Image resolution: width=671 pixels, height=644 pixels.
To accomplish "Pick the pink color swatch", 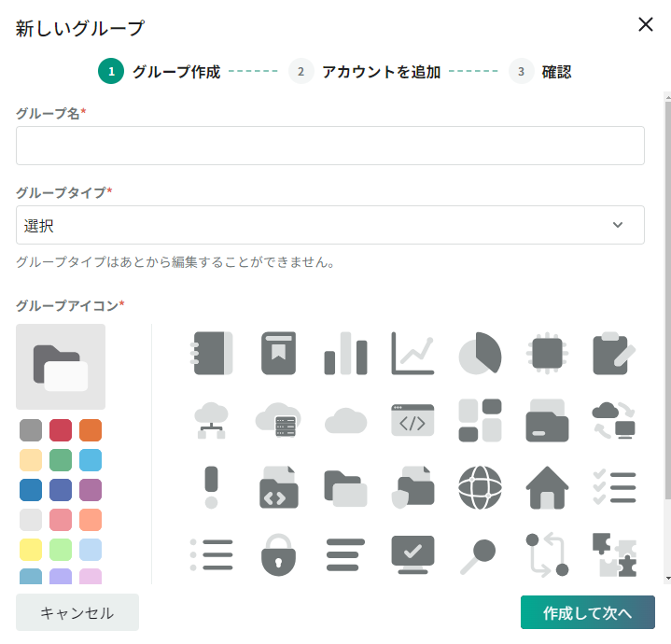I will pyautogui.click(x=61, y=520).
